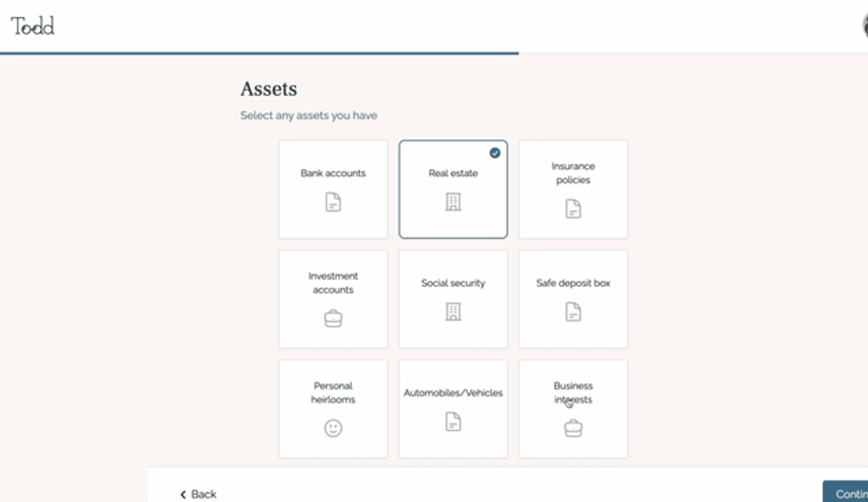Toggle the Real estate selected checkmark

coord(494,152)
